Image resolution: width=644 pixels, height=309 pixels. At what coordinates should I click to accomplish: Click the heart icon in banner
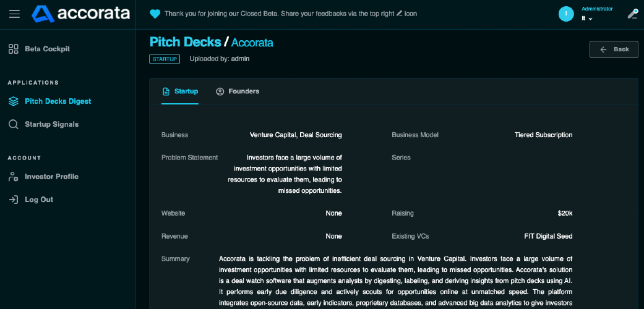point(155,14)
